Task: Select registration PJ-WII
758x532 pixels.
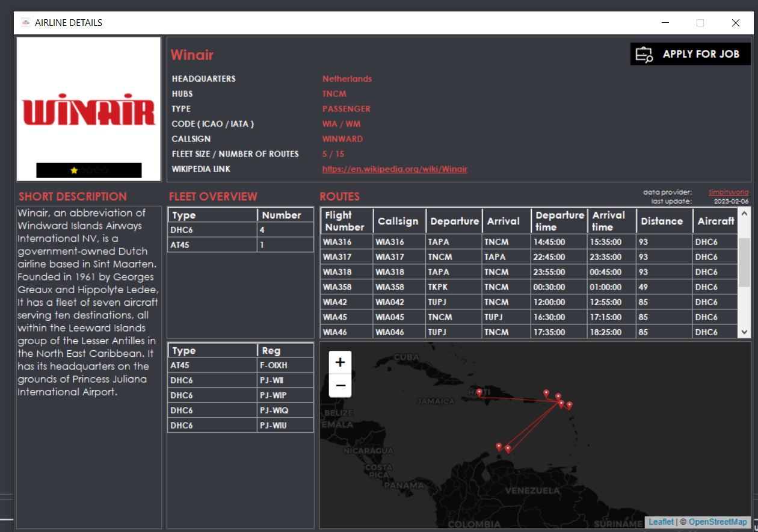Action: (x=285, y=380)
